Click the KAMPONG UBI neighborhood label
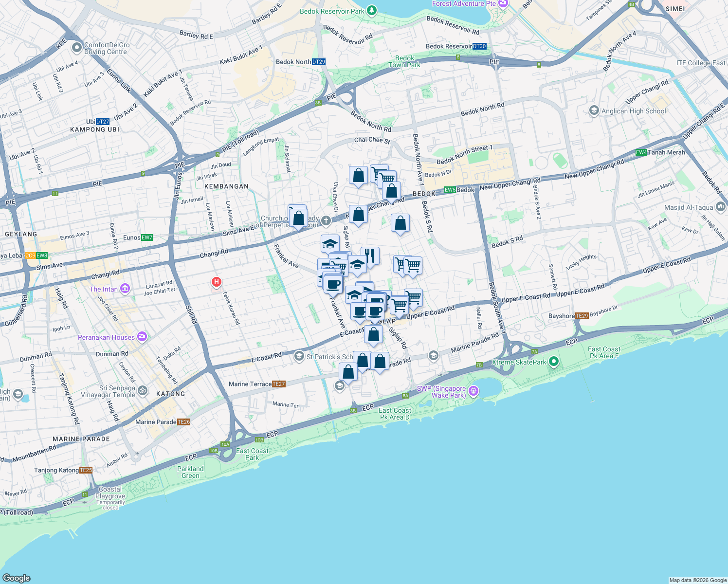The width and height of the screenshot is (728, 584). pyautogui.click(x=94, y=129)
